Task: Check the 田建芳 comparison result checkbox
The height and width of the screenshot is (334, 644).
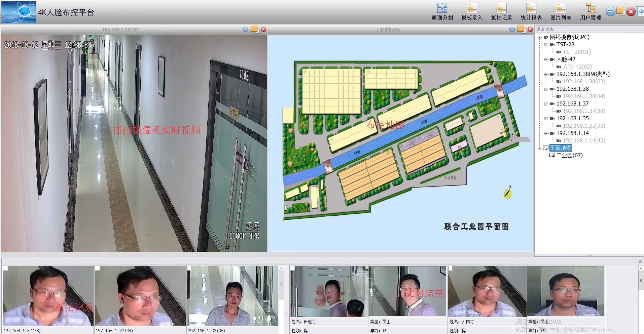Action: [x=292, y=268]
